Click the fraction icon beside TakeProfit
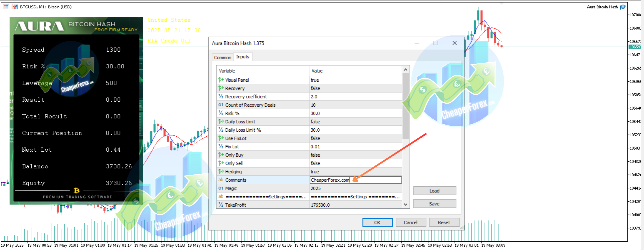The image size is (644, 250). [x=221, y=205]
